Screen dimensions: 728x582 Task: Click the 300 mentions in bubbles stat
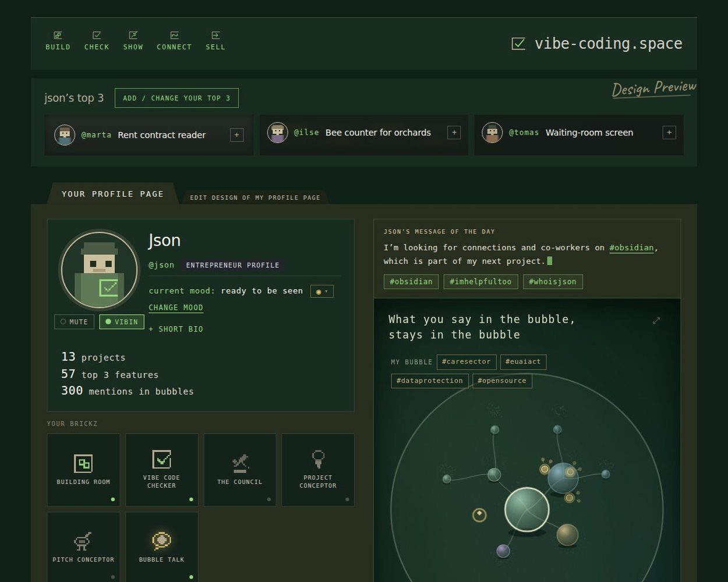pyautogui.click(x=128, y=391)
